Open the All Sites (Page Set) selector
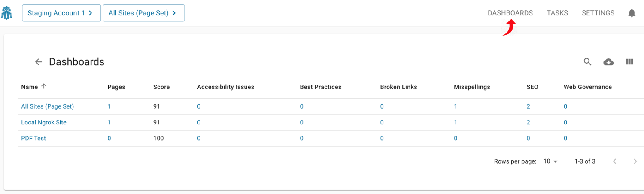The width and height of the screenshot is (644, 194). click(x=143, y=13)
